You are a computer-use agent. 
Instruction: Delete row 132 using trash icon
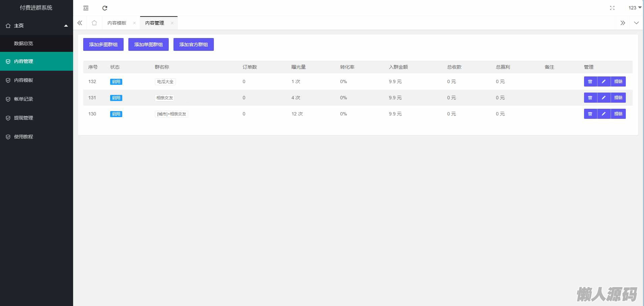click(x=590, y=81)
